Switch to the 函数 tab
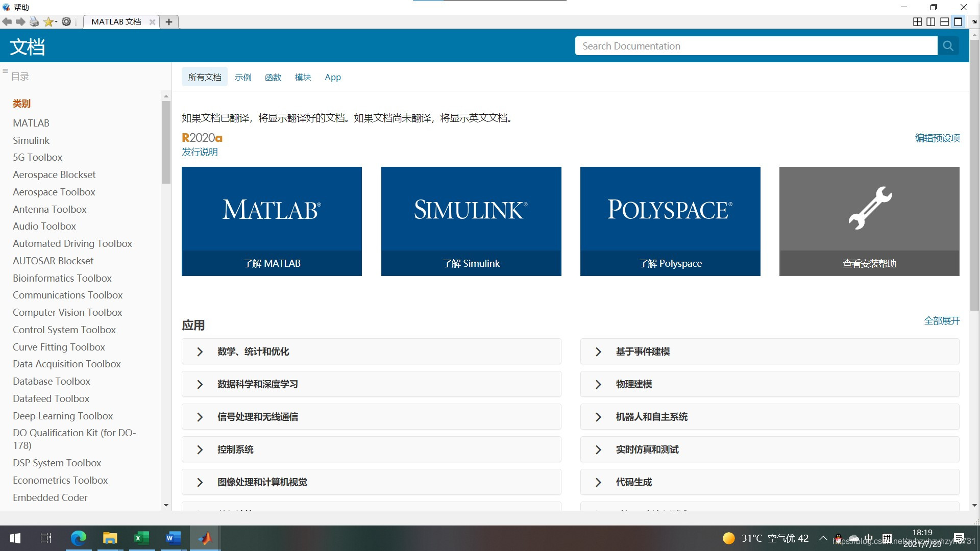The height and width of the screenshot is (551, 980). point(273,77)
